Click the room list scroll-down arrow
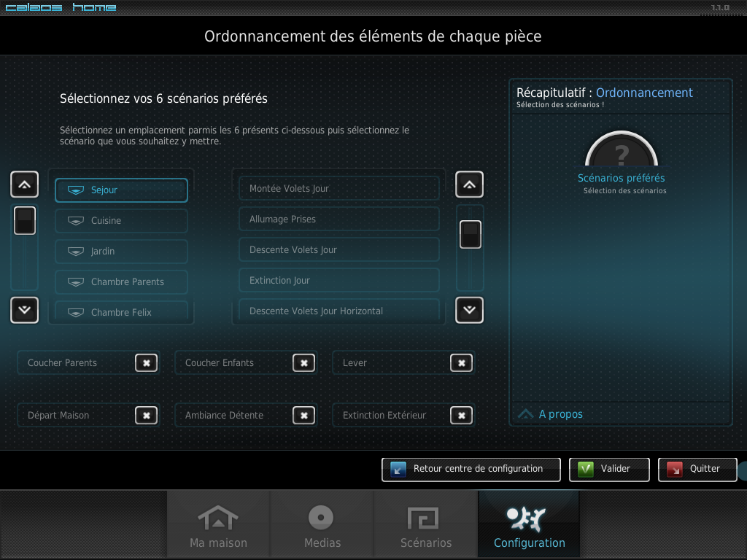This screenshot has width=747, height=560. (x=24, y=310)
